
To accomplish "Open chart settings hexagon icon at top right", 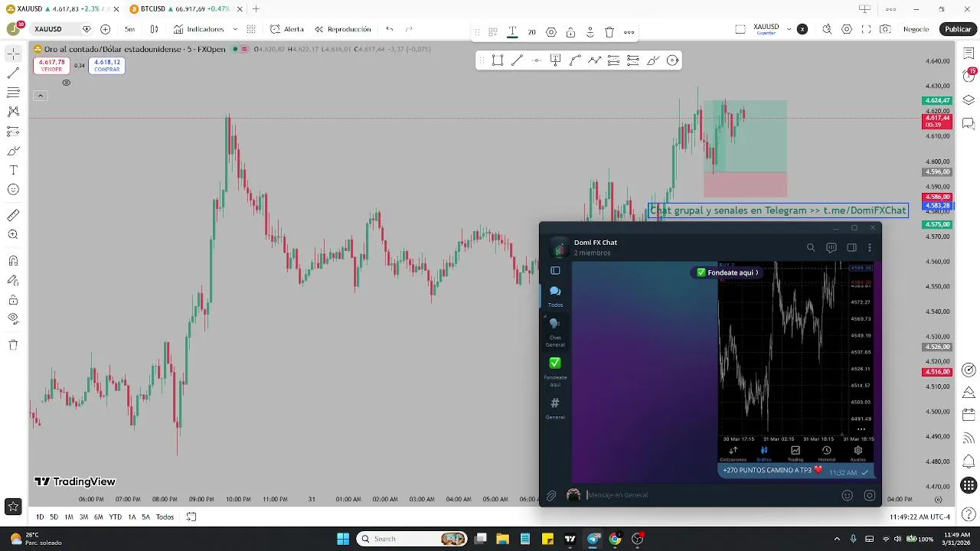I will pos(847,29).
